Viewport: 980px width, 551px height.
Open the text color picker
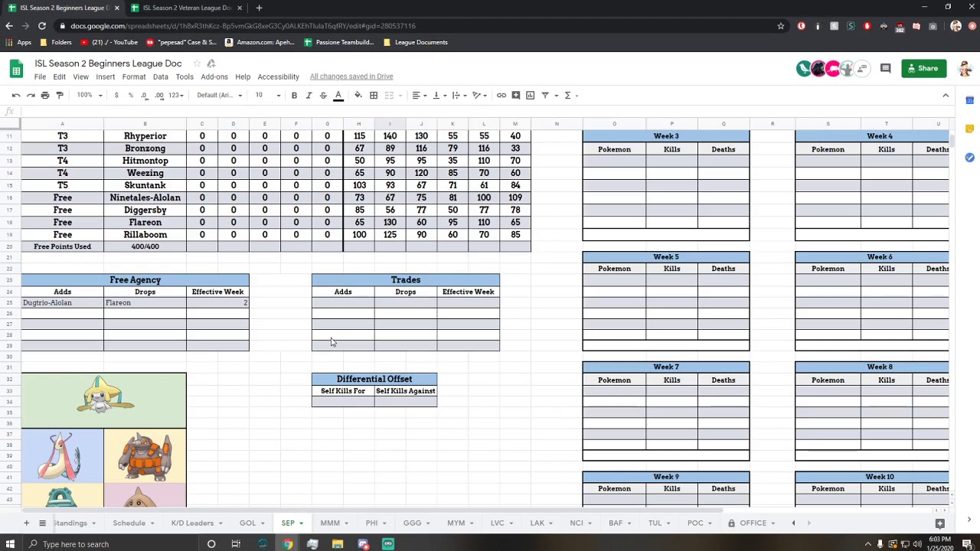click(x=338, y=95)
